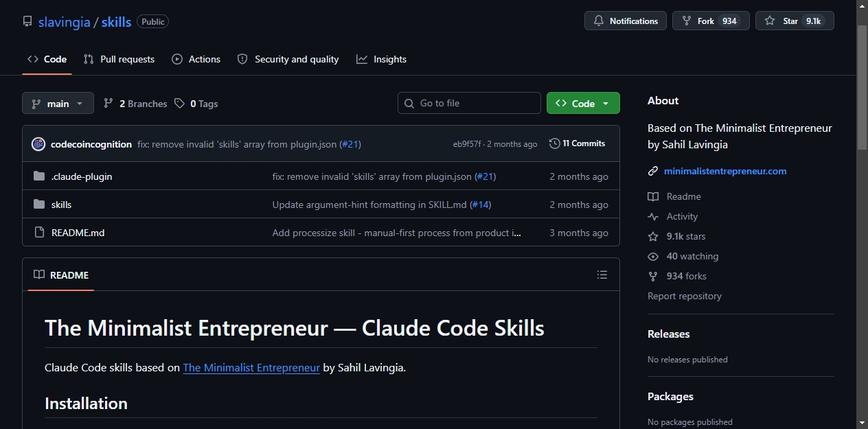
Task: Open the codecoincognition author link
Action: pyautogui.click(x=91, y=144)
